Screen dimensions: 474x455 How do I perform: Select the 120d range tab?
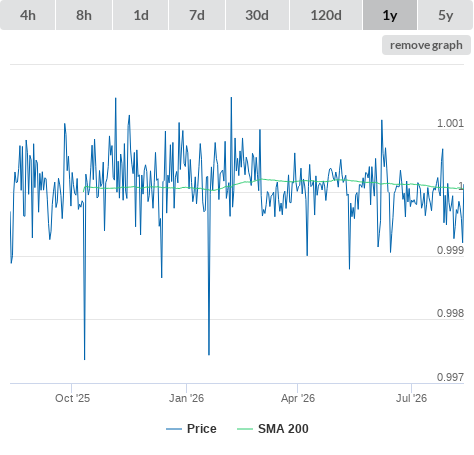326,15
